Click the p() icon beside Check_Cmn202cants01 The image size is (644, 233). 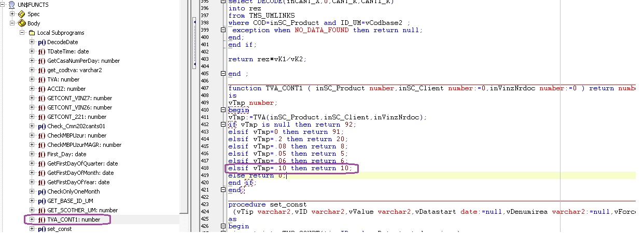tap(42, 126)
